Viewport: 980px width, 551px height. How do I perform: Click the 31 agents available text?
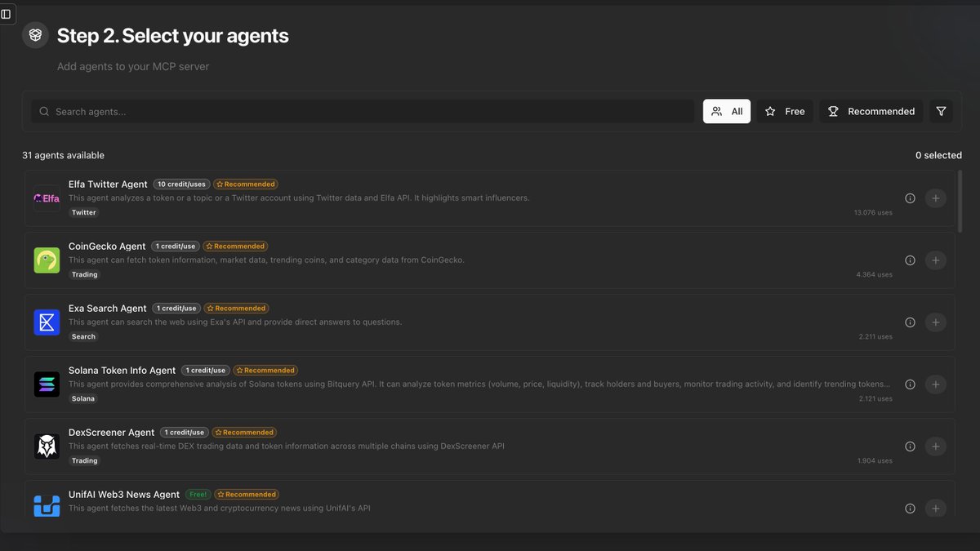click(63, 155)
